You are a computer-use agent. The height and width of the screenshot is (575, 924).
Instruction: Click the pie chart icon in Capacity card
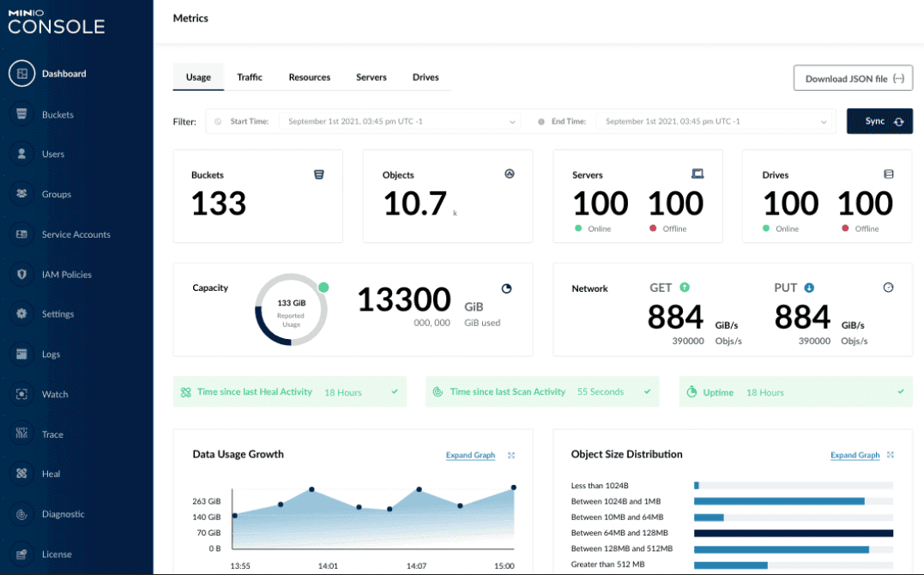tap(506, 289)
